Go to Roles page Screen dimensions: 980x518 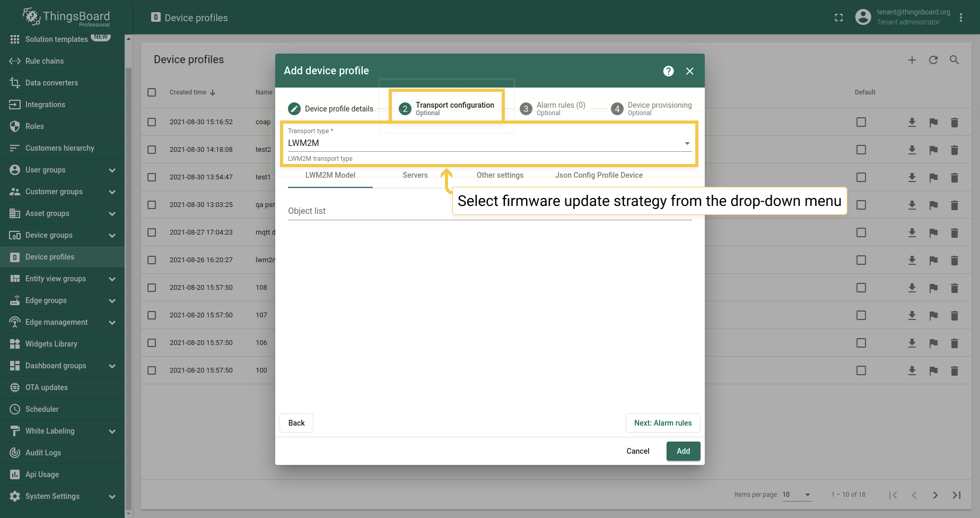pos(62,126)
